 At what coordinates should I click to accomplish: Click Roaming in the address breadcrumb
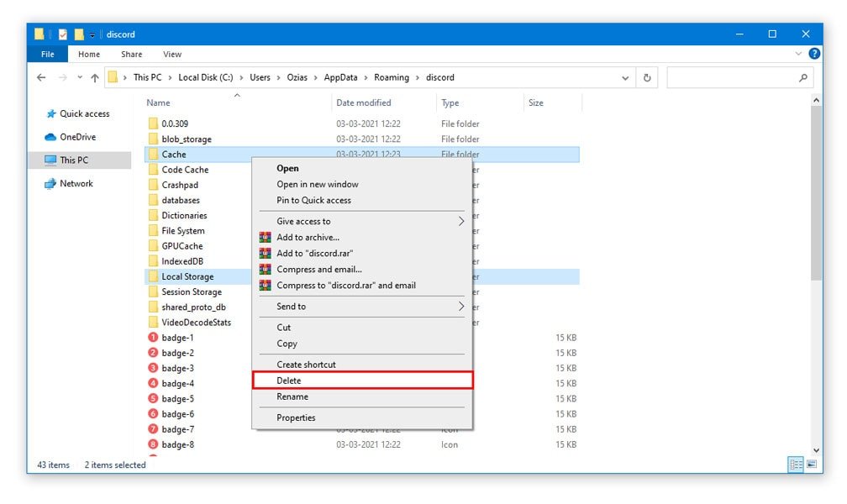pos(392,77)
